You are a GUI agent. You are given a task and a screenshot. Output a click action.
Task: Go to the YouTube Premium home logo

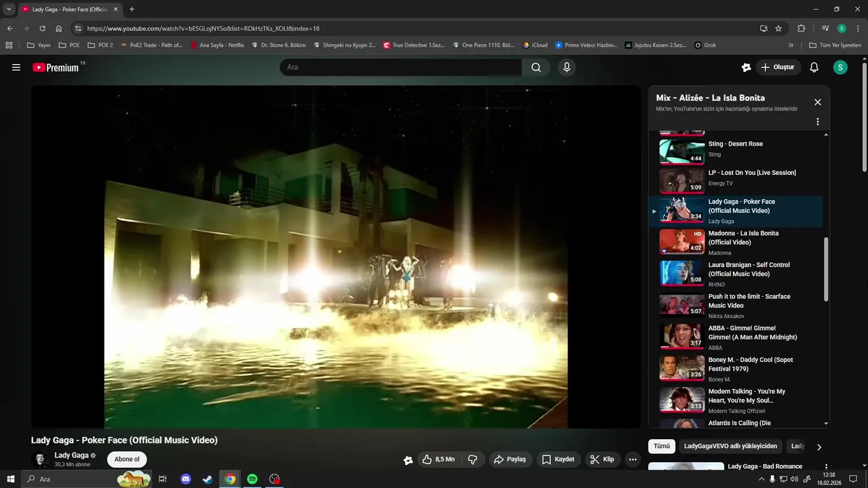[x=58, y=67]
